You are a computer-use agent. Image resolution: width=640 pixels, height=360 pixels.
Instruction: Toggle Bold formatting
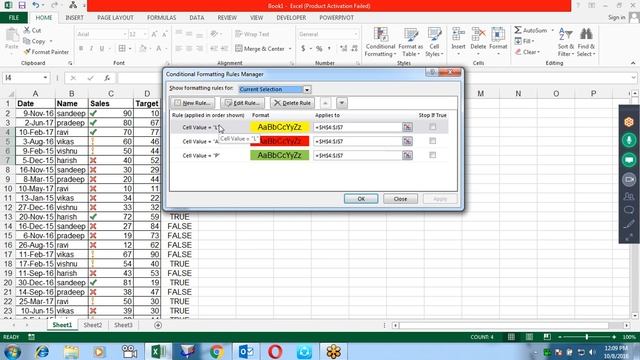pyautogui.click(x=81, y=49)
